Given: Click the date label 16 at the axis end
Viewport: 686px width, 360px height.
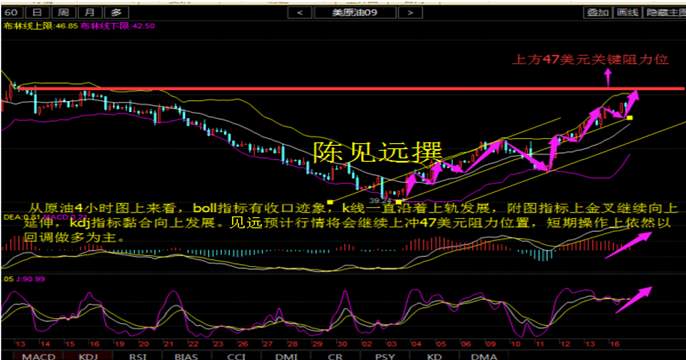Looking at the screenshot, I should coord(615,344).
